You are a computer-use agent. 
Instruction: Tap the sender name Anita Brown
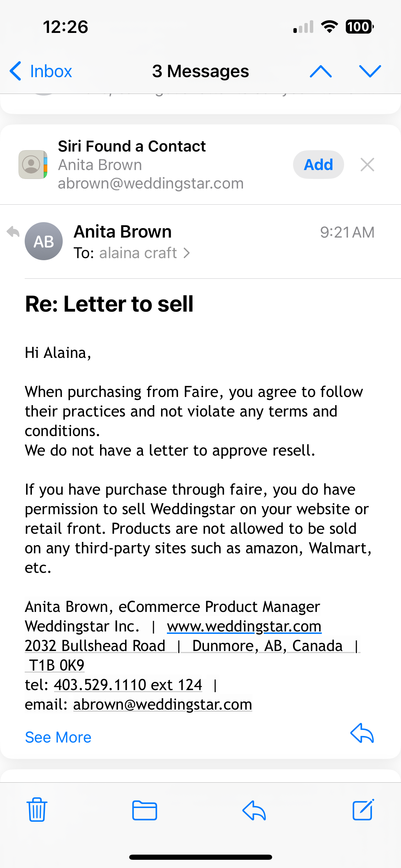click(123, 232)
